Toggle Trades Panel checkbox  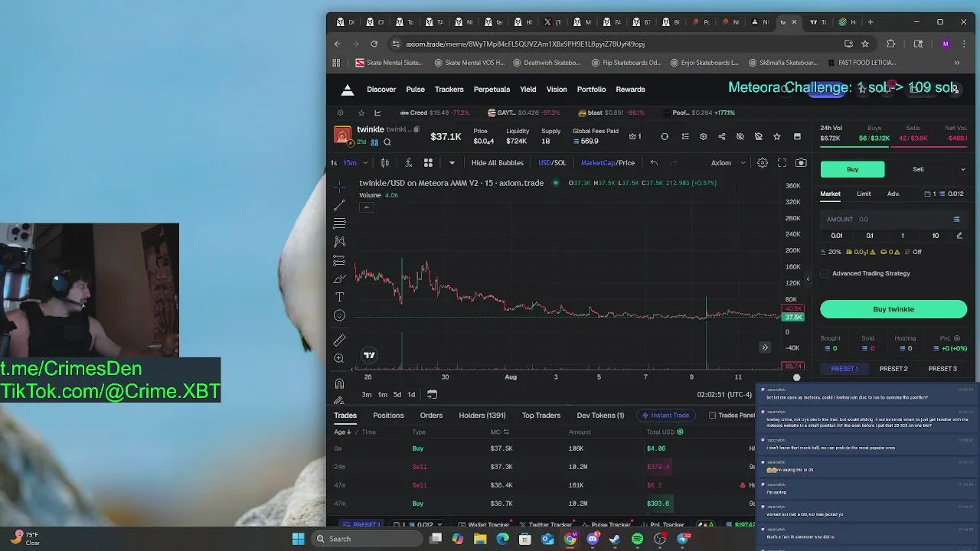coord(712,416)
